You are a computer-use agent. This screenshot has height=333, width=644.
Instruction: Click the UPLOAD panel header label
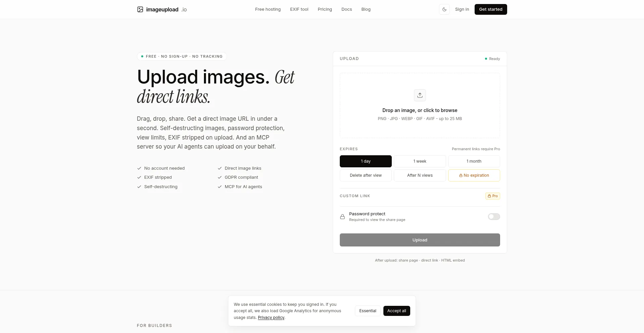349,59
